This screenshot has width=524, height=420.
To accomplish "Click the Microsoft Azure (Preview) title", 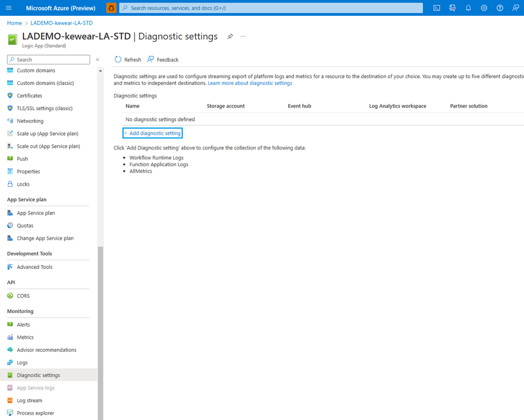I will [61, 8].
